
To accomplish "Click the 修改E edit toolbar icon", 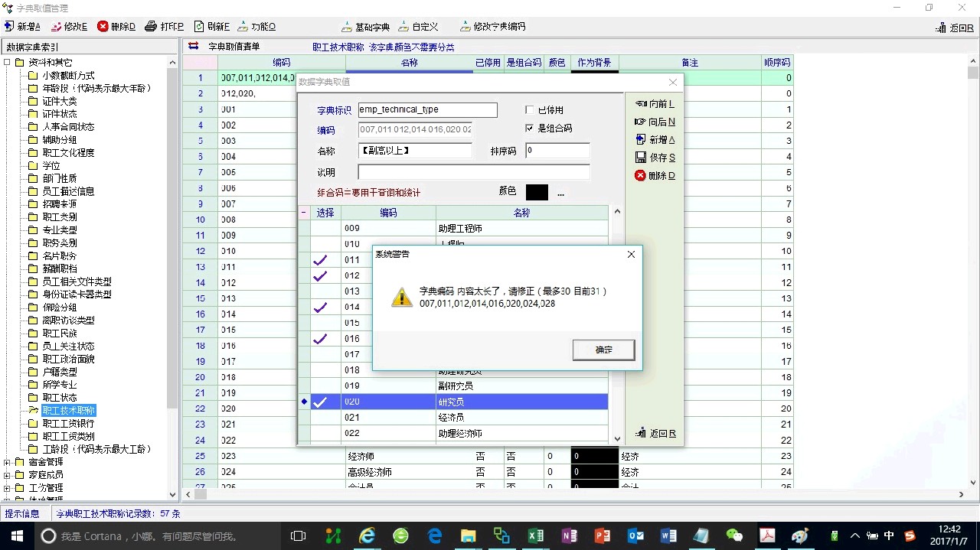I will (x=56, y=26).
